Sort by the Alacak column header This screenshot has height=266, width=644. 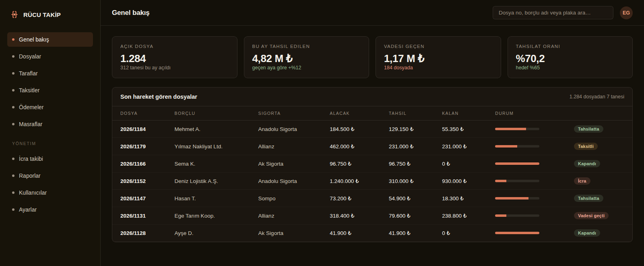point(340,113)
